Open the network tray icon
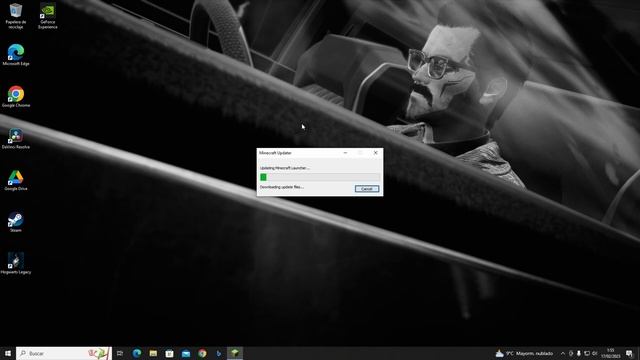This screenshot has width=640, height=360. (587, 353)
